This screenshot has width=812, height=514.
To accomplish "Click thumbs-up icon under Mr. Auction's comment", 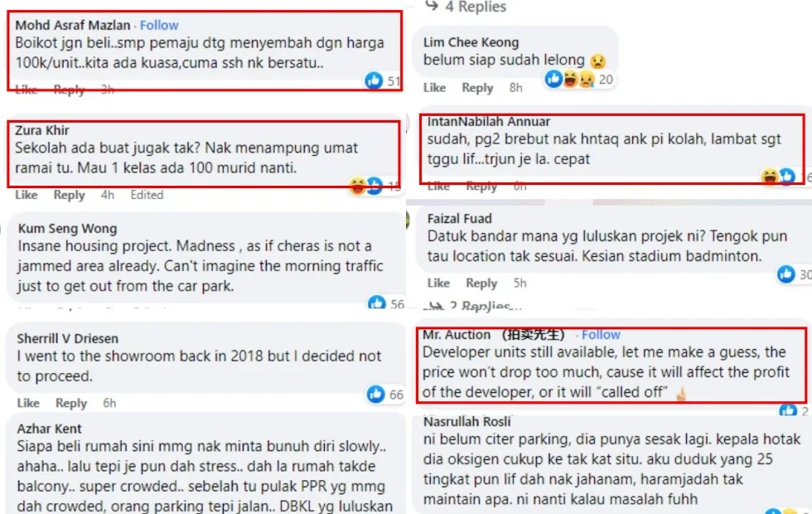I will pos(788,410).
